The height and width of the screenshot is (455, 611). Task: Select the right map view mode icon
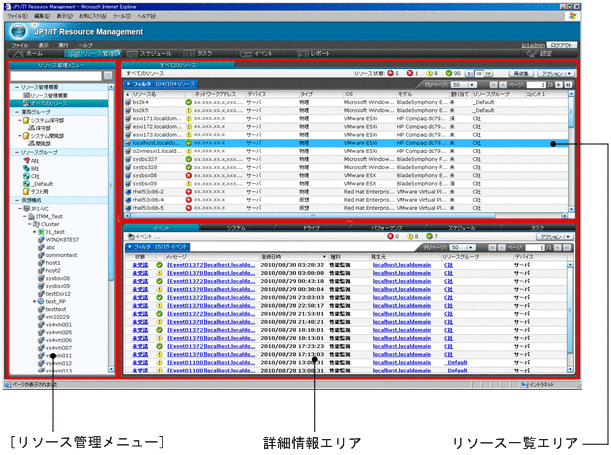pos(489,73)
